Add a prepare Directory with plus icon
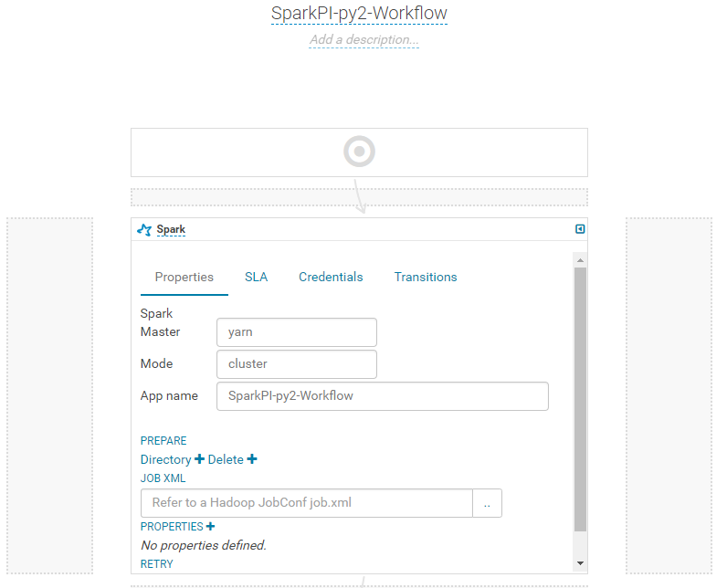 [200, 459]
